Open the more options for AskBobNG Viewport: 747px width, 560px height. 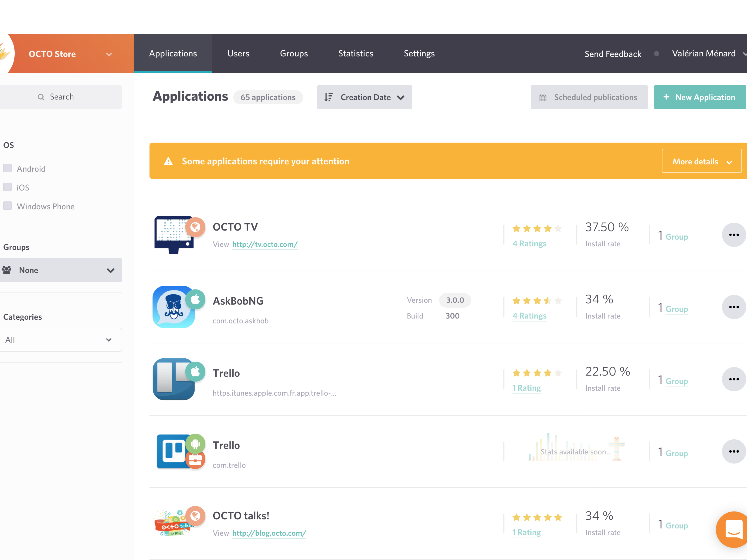click(x=733, y=307)
